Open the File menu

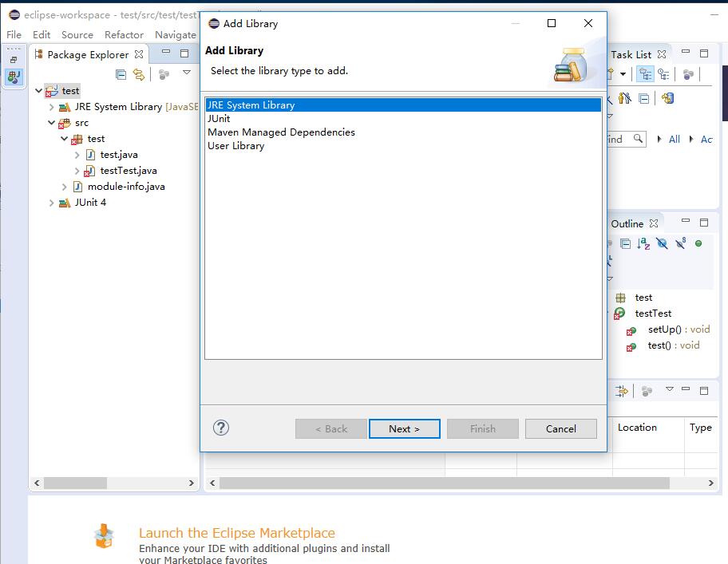tap(14, 35)
